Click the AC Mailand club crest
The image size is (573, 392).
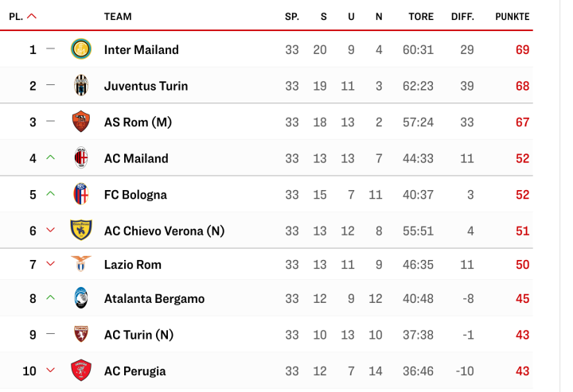pyautogui.click(x=81, y=158)
